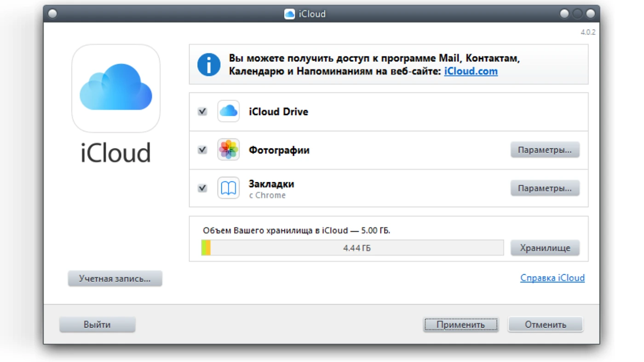This screenshot has height=362, width=644.
Task: Click the iCloud Drive cloud icon
Action: click(229, 111)
